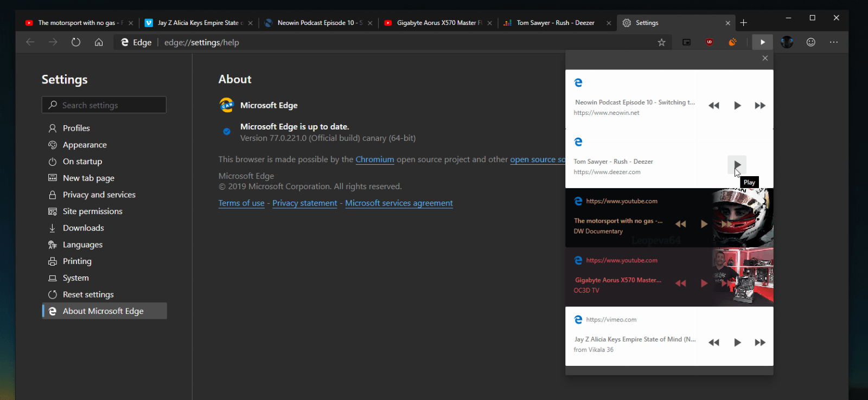Close the Settings tab
Viewport: 868px width, 400px height.
(x=728, y=23)
